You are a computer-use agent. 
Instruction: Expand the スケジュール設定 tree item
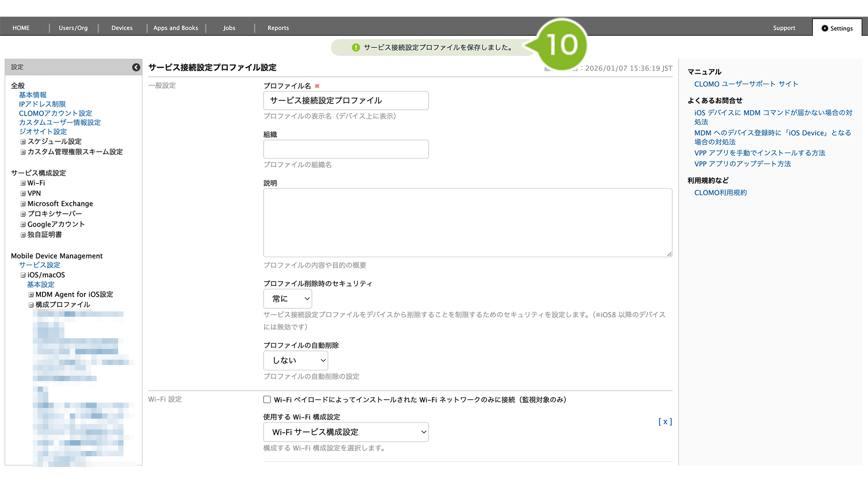point(23,142)
